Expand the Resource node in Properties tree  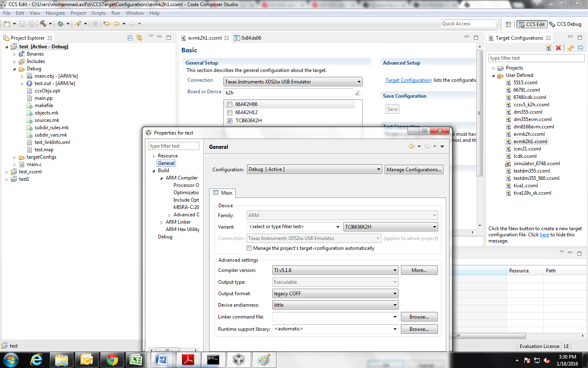154,156
